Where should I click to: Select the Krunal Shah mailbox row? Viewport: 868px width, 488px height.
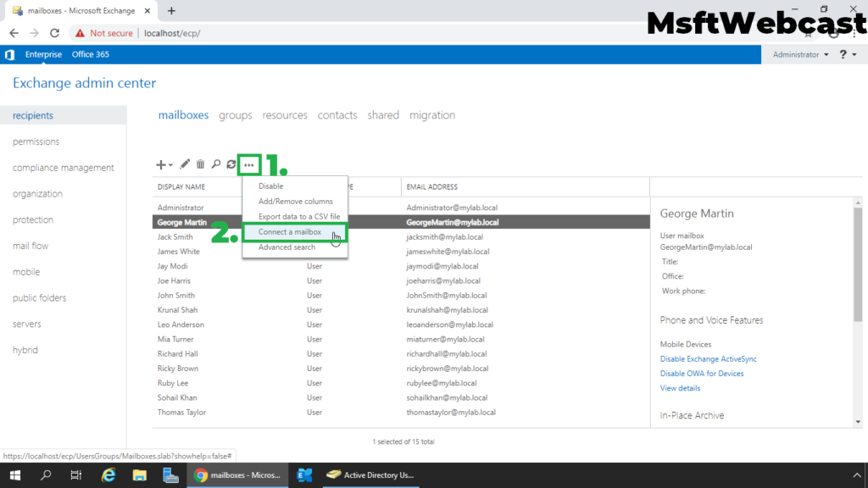pos(401,310)
